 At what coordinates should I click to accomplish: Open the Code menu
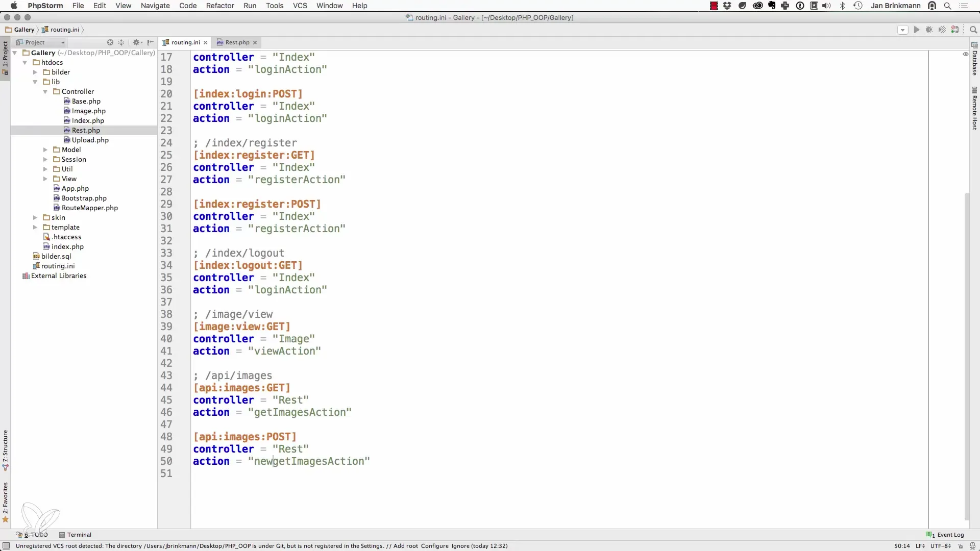[188, 6]
